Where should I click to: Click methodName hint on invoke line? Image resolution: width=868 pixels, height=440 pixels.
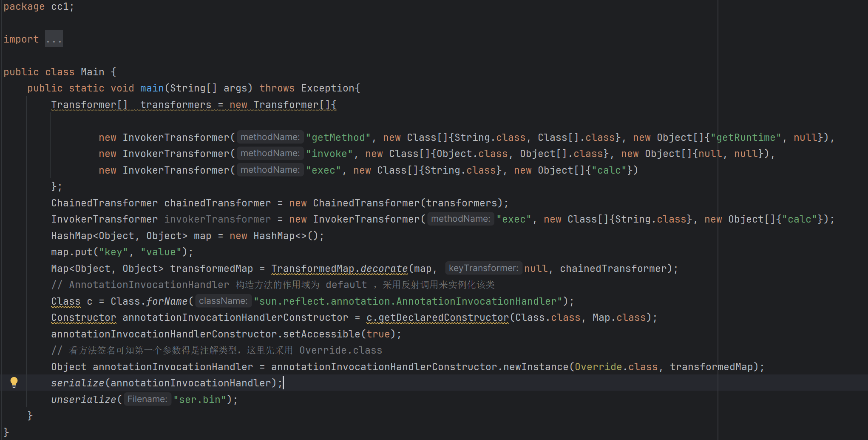(270, 153)
